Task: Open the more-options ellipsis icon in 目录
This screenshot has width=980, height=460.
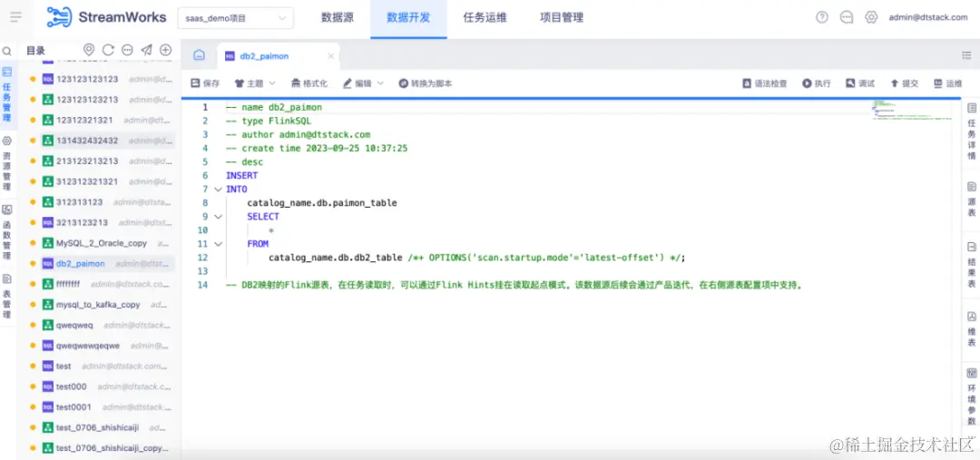Action: 127,50
